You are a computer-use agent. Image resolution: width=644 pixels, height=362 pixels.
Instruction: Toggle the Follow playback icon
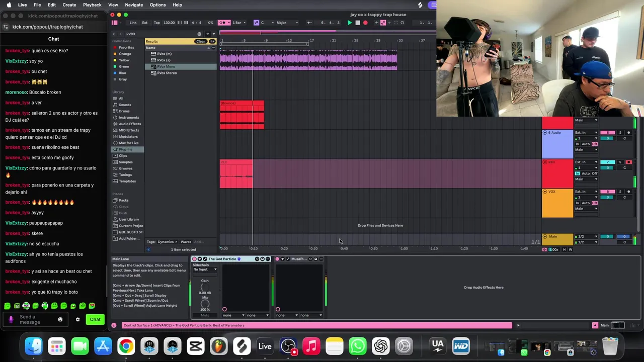click(x=309, y=23)
